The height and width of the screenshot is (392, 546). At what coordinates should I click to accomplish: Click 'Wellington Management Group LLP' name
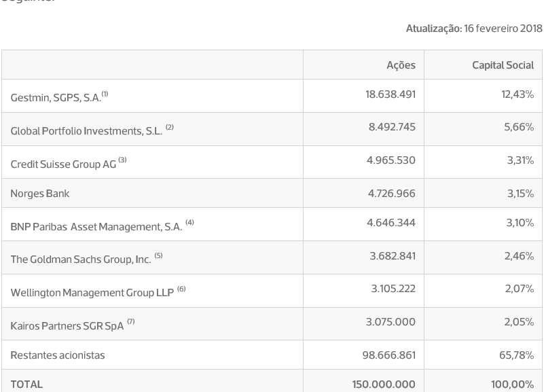click(92, 293)
